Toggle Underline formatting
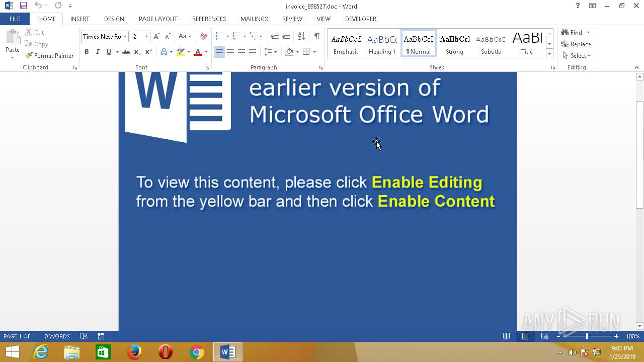 click(x=109, y=52)
